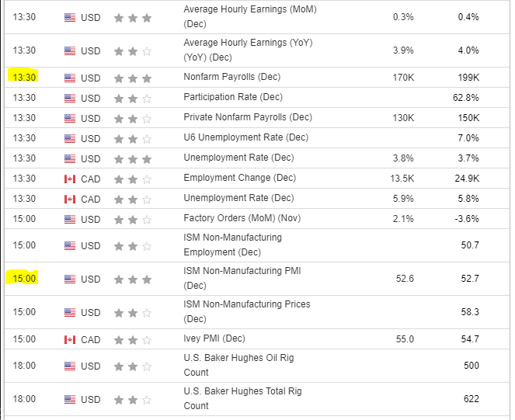Click highlighted 13:30 time for Nonfarm Payrolls
Viewport: 515px width, 420px height.
24,78
